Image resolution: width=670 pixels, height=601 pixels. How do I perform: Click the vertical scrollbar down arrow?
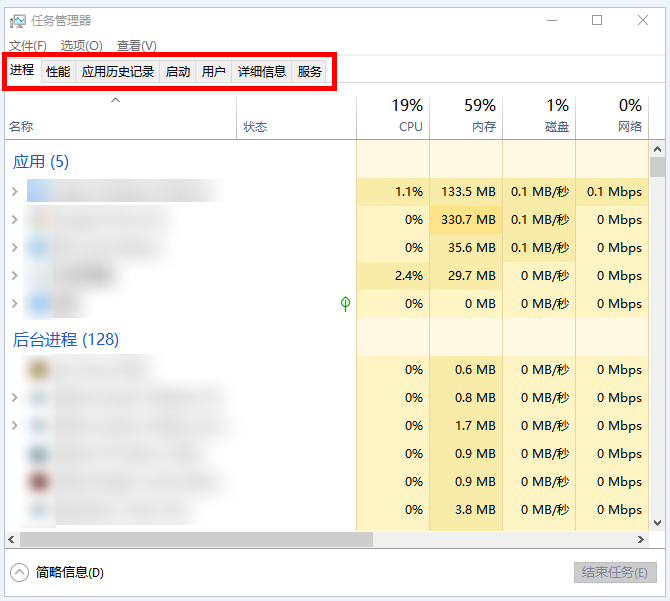(657, 522)
